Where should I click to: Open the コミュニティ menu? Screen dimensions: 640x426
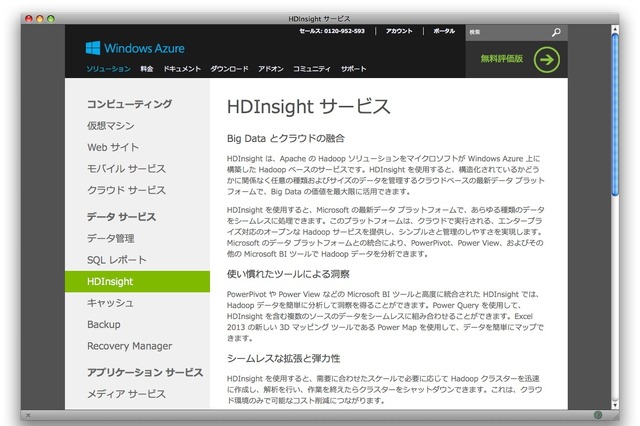(312, 69)
